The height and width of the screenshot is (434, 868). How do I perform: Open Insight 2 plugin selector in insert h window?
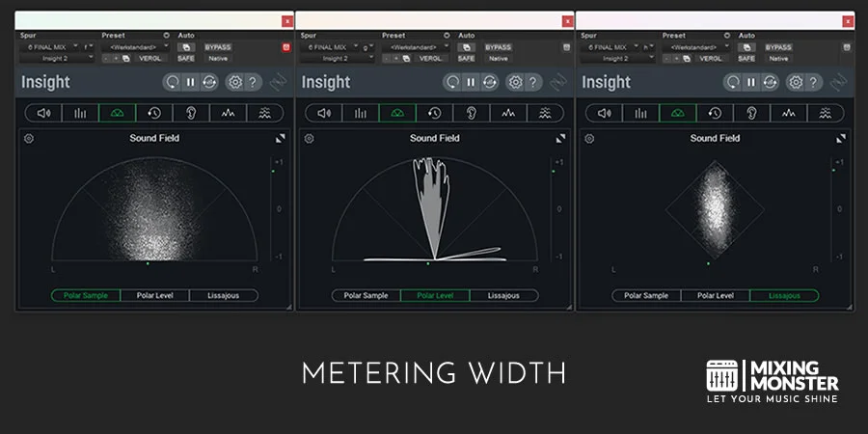point(618,58)
